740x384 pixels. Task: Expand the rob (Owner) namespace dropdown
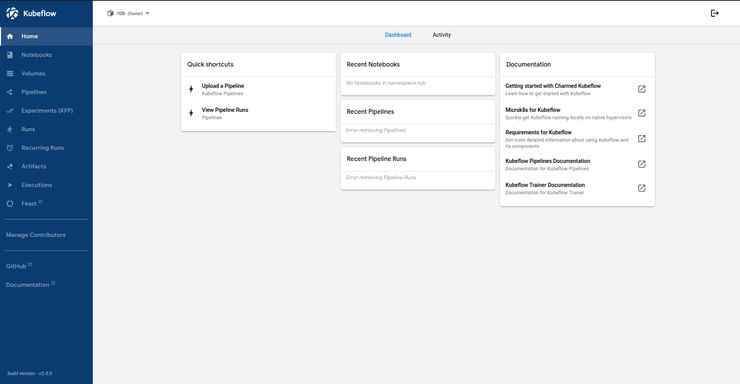pos(128,13)
